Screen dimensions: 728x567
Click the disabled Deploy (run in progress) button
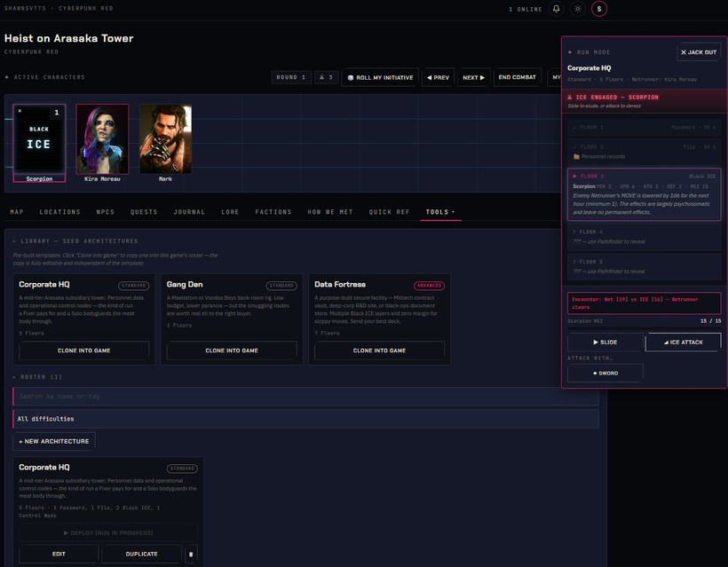click(108, 532)
